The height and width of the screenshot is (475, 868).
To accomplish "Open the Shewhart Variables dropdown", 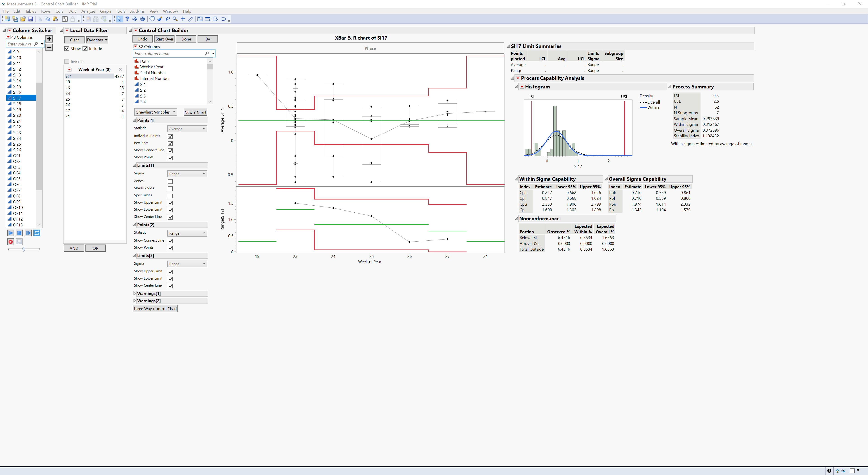I will pyautogui.click(x=155, y=112).
